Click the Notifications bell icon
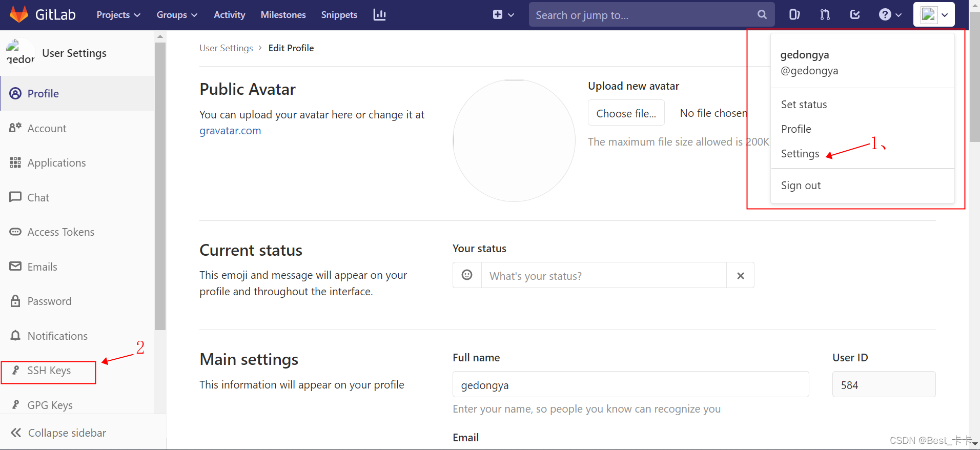Viewport: 980px width, 450px height. pyautogui.click(x=15, y=335)
